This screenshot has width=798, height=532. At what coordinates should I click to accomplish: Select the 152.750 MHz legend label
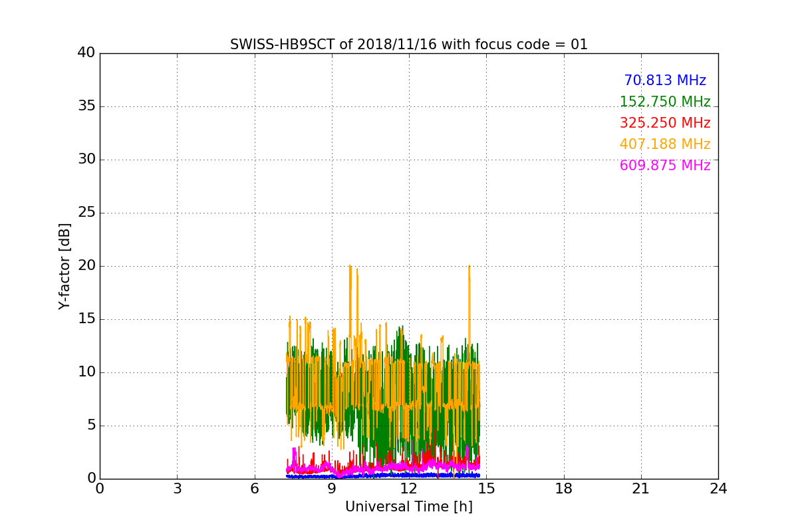[x=665, y=102]
